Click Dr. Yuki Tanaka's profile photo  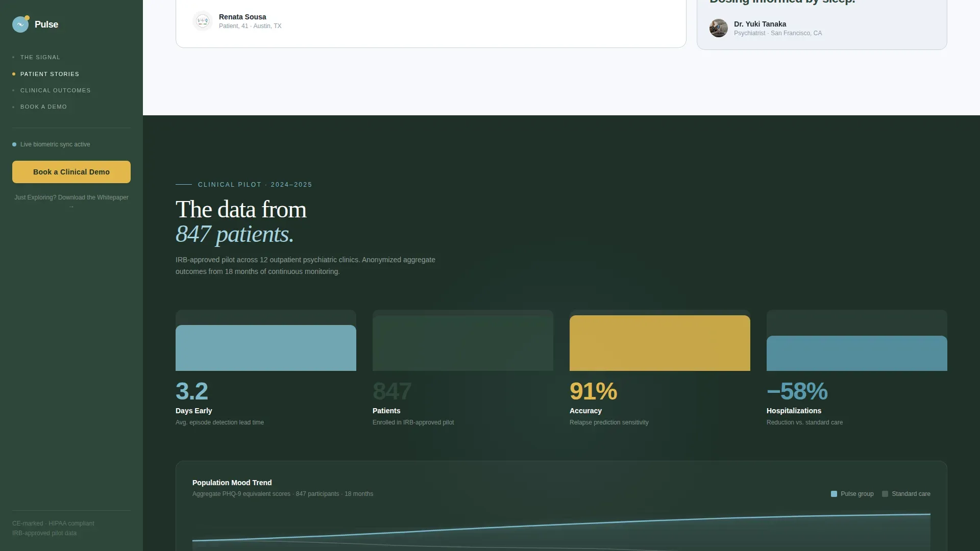(719, 28)
